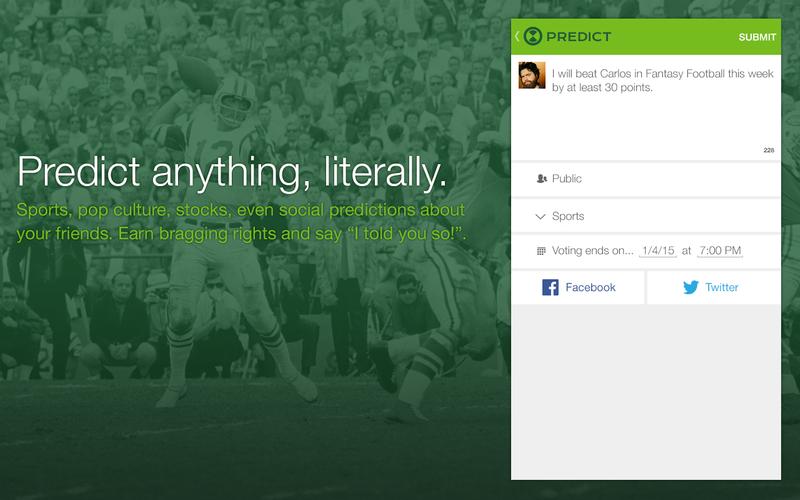Click the calendar icon by Voting ends
This screenshot has height=500, width=800.
point(541,251)
